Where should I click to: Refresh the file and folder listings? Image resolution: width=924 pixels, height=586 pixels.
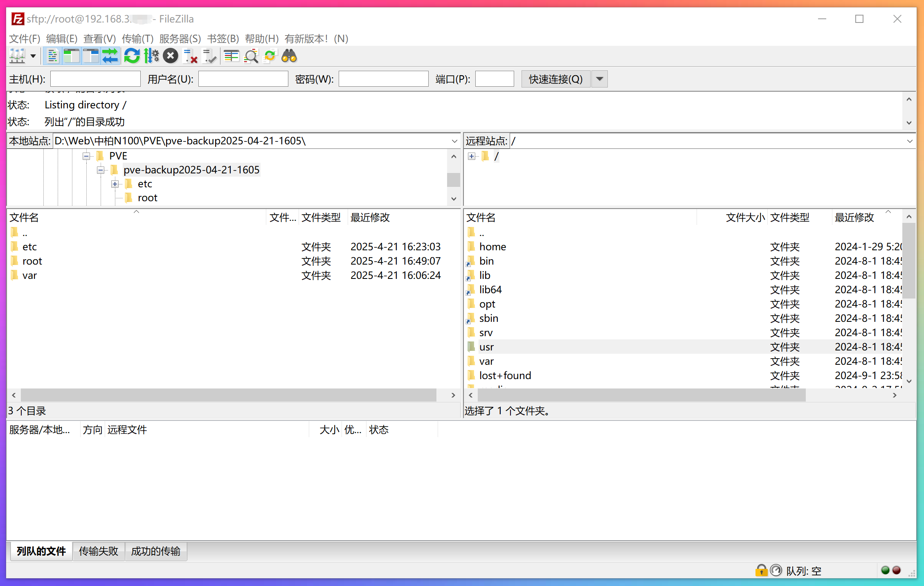[132, 56]
